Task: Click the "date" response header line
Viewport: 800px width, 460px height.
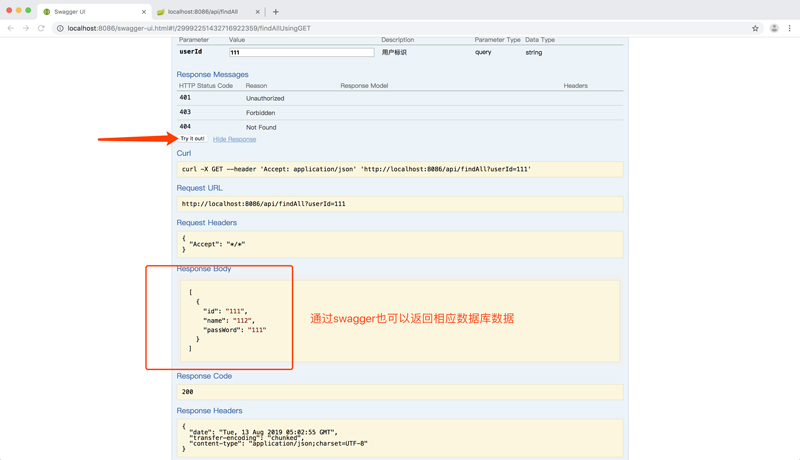Action: pyautogui.click(x=263, y=432)
